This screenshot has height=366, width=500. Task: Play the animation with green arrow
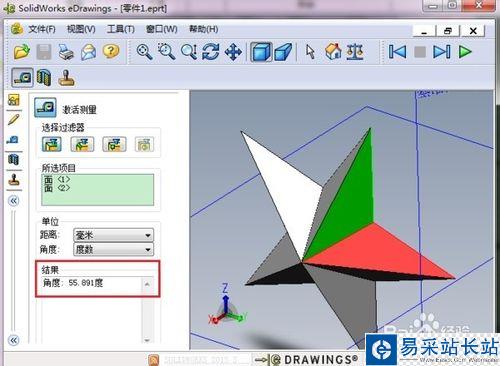tap(465, 52)
